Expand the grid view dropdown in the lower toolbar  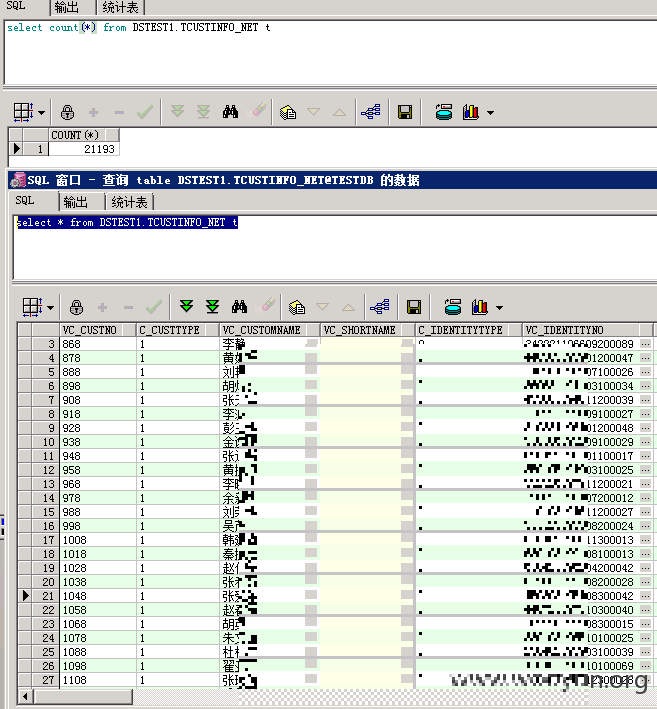pyautogui.click(x=51, y=308)
